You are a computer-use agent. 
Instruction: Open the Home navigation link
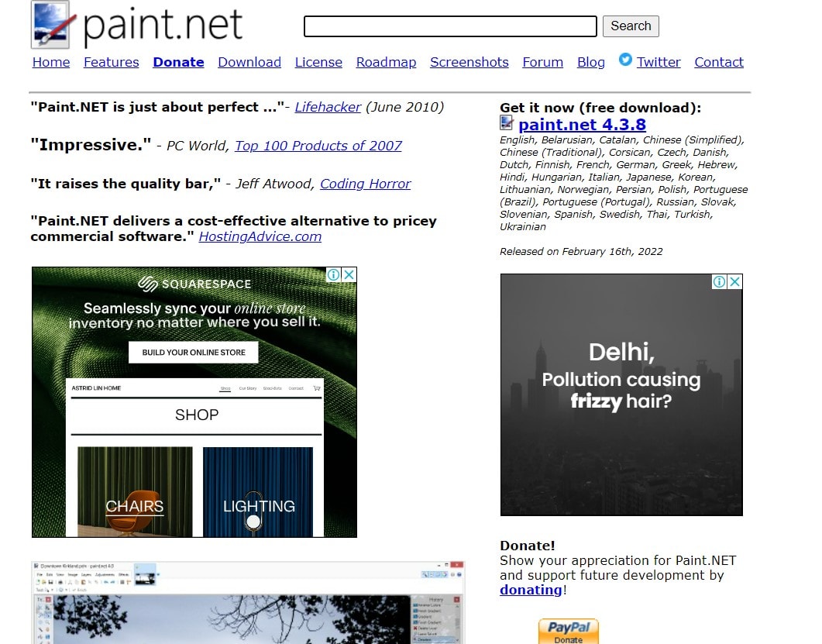[51, 62]
